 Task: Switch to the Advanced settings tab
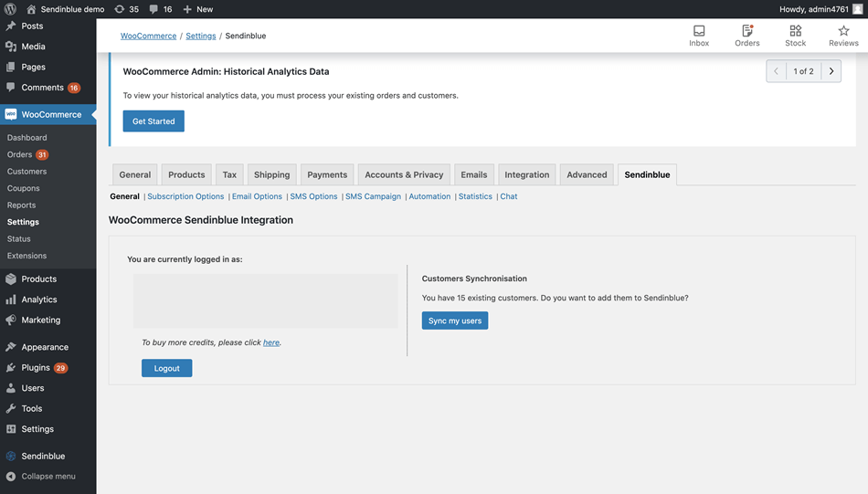587,174
